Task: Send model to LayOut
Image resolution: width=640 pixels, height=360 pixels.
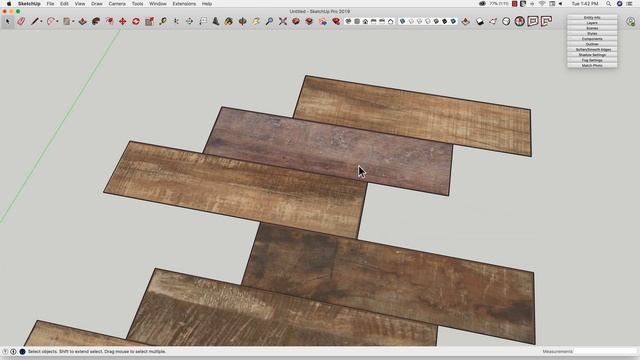Action: tap(323, 21)
